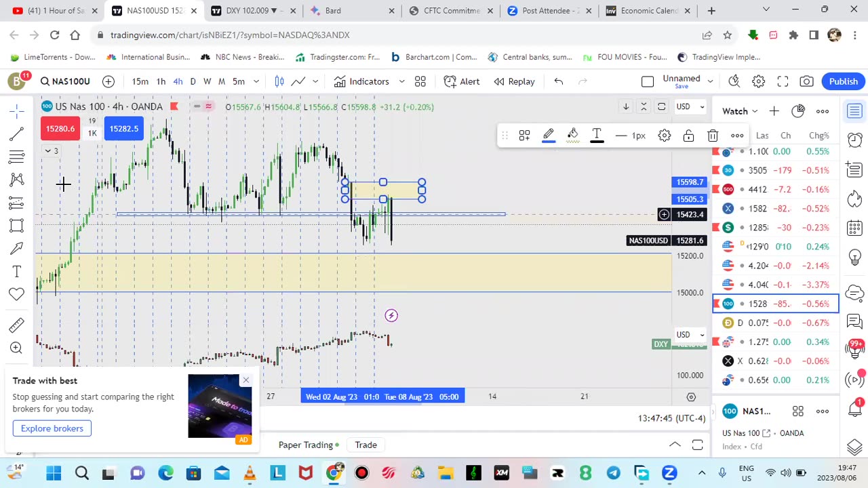Screen dimensions: 868x488
Task: Open the Ideas lightbulb sidebar icon
Action: [854, 257]
